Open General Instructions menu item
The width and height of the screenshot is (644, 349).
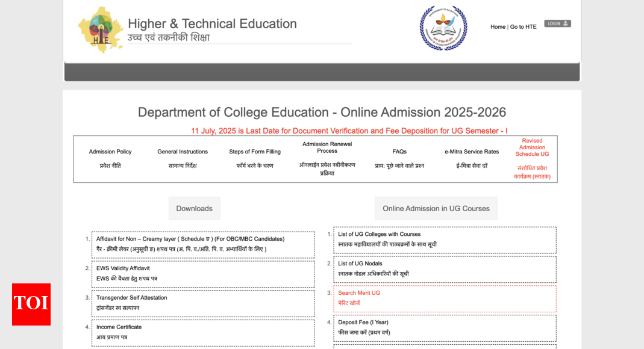coord(183,152)
